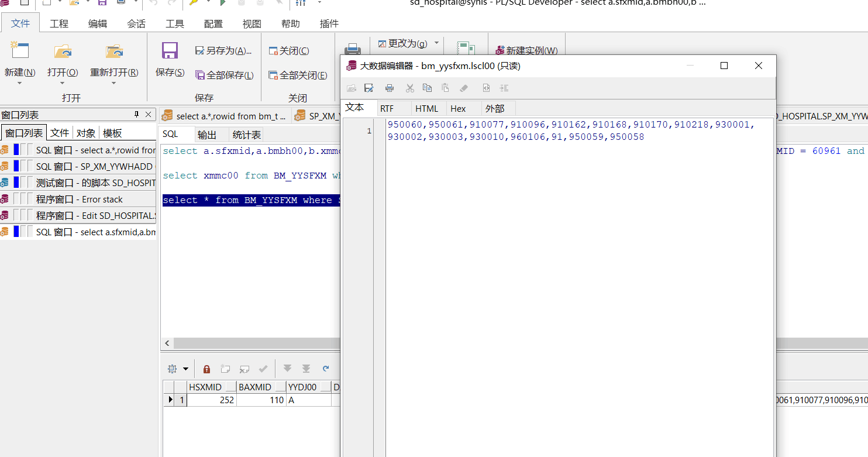Select window '程序窗口 - Edit SD_HOSPITAL'
Image resolution: width=868 pixels, height=457 pixels.
[78, 216]
